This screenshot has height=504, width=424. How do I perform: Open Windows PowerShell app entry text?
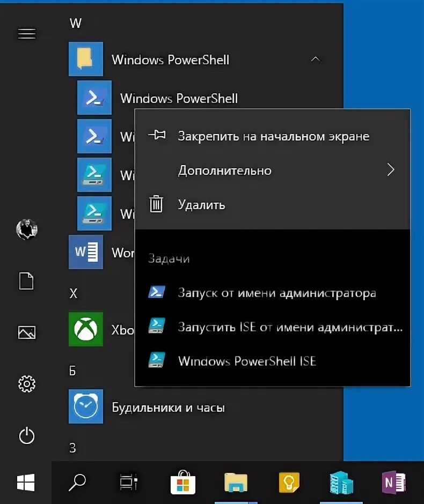(179, 98)
